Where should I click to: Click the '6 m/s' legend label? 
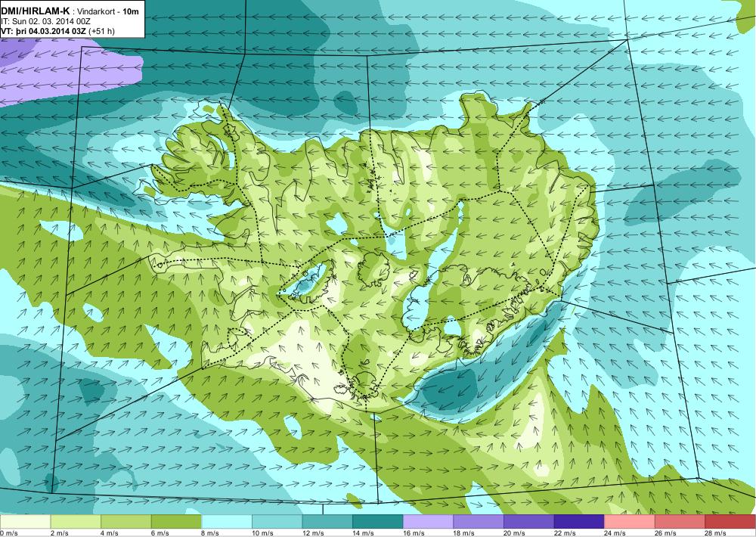[x=160, y=532]
